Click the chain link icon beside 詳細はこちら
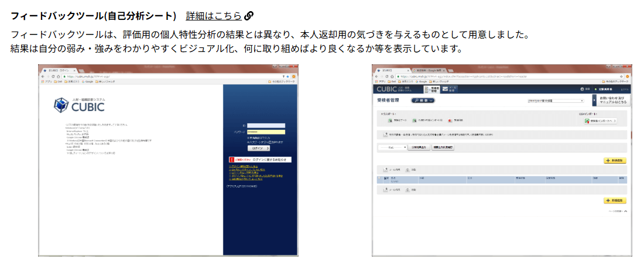This screenshot has width=644, height=263. pyautogui.click(x=248, y=16)
